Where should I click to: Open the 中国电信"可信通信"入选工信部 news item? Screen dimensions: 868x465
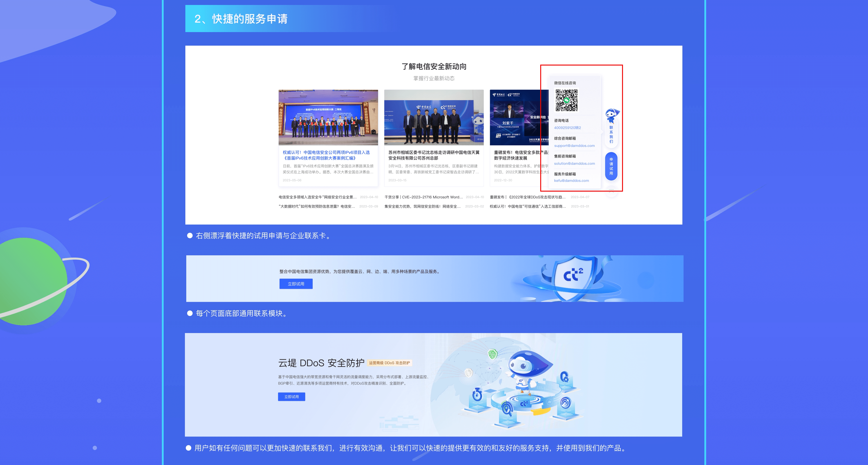click(x=528, y=207)
